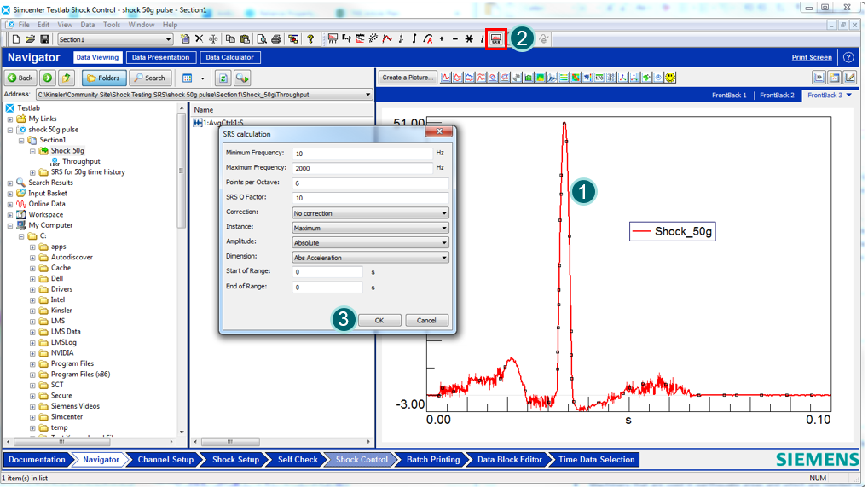Go to the Channel Setup workflow step
This screenshot has width=868, height=488.
pyautogui.click(x=165, y=460)
